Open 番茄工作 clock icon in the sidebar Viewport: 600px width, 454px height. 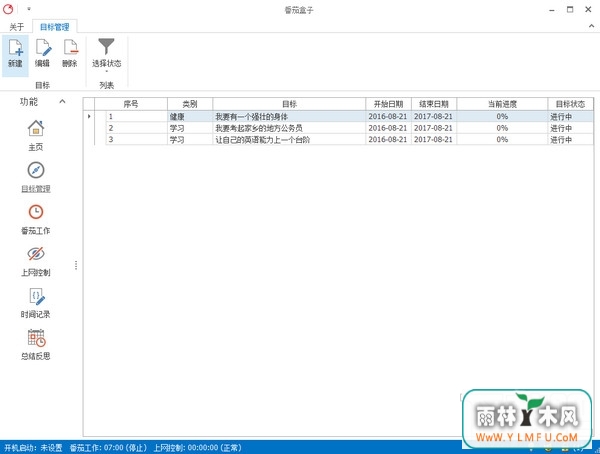coord(36,212)
